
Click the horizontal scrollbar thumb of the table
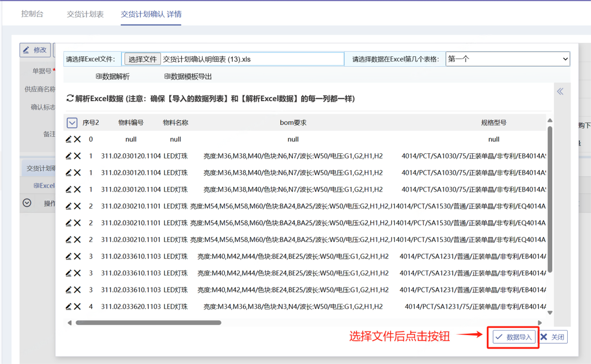coord(148,323)
